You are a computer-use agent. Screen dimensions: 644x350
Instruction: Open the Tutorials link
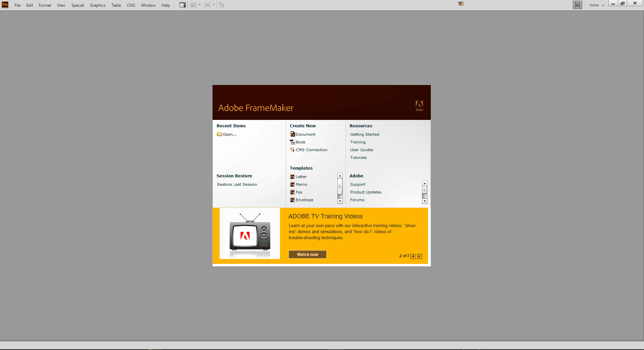coord(358,158)
